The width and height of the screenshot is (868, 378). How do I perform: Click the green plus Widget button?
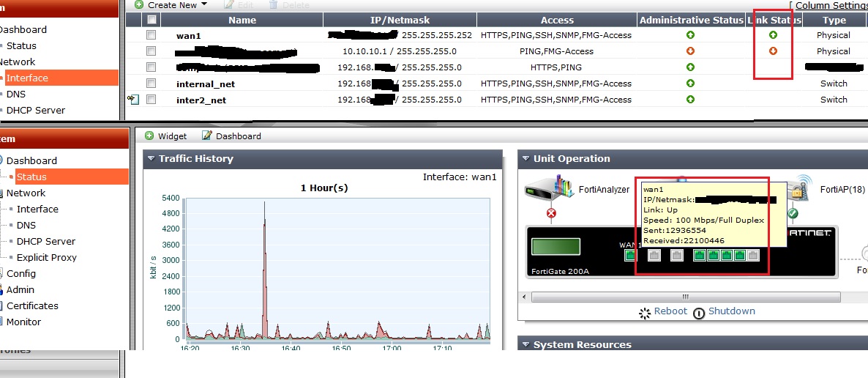pyautogui.click(x=165, y=136)
